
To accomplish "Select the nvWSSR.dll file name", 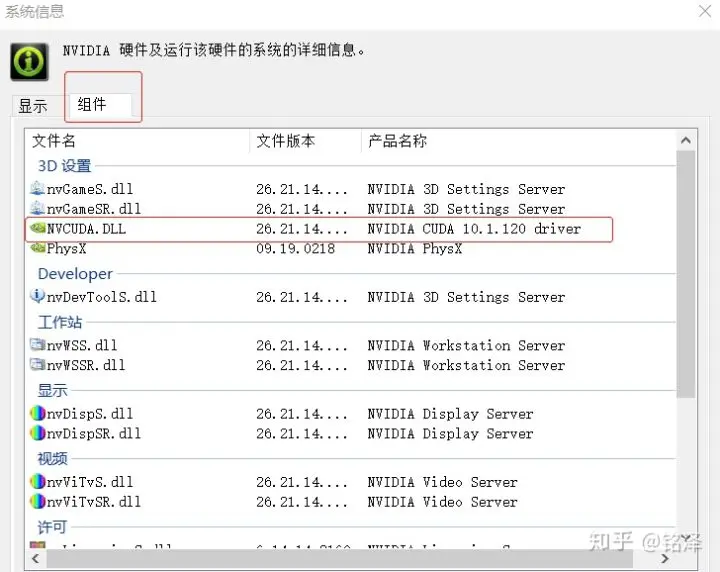I will point(86,365).
